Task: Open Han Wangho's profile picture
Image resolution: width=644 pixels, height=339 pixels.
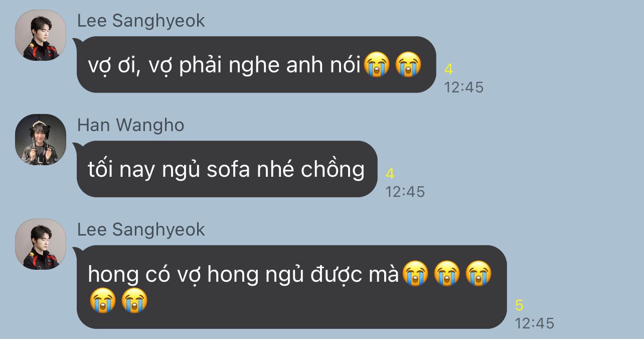Action: [x=41, y=140]
